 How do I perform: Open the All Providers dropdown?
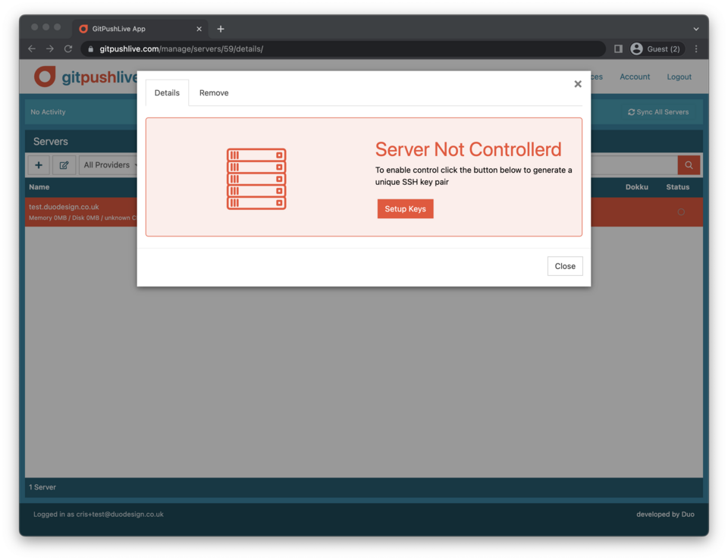(x=108, y=165)
